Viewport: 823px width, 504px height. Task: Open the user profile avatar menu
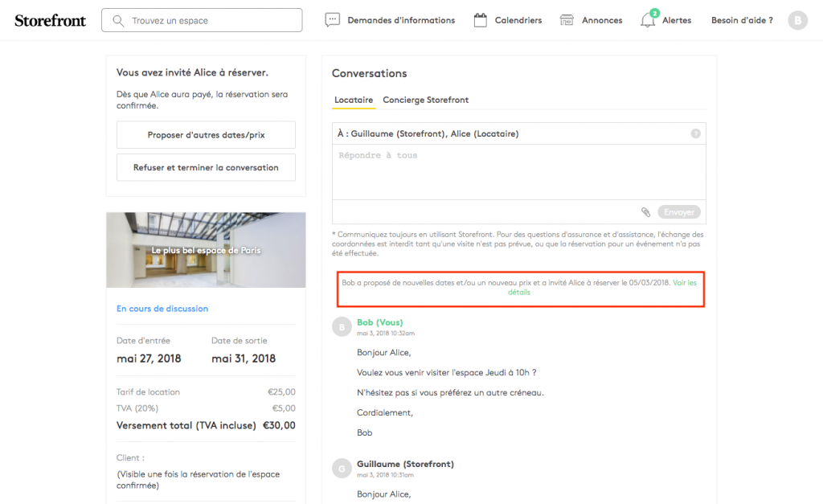[797, 20]
